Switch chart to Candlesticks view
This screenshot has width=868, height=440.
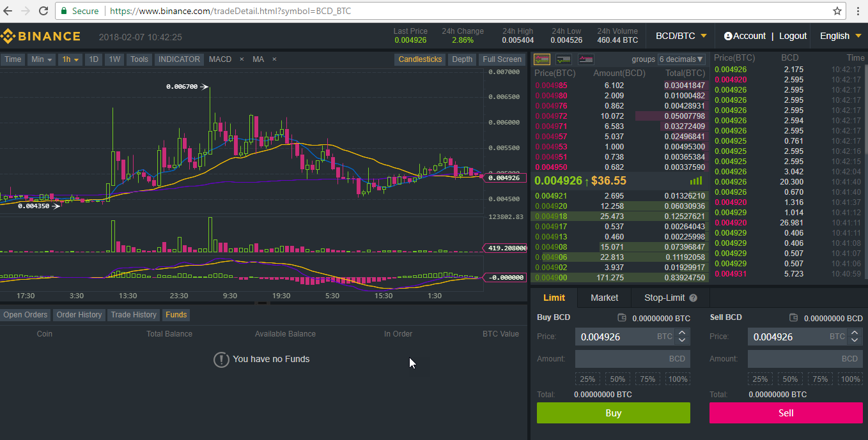click(420, 59)
